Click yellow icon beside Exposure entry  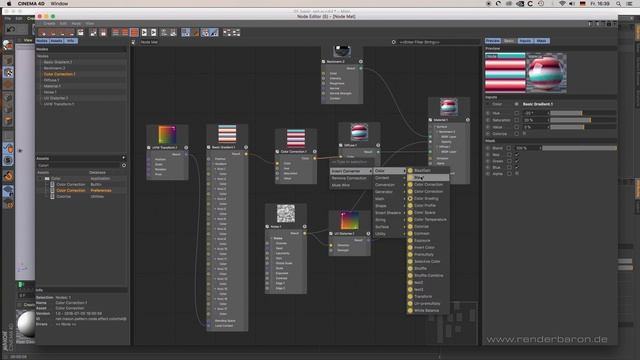(x=410, y=240)
